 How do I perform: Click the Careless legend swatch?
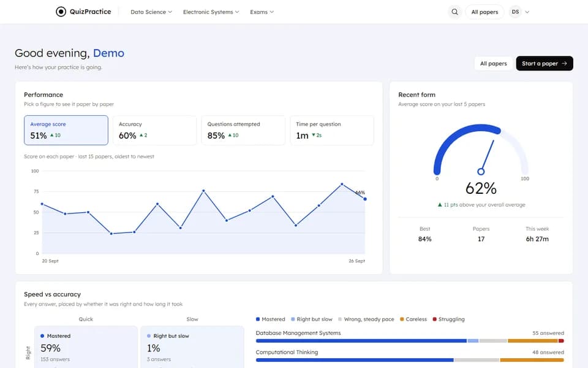(x=402, y=319)
